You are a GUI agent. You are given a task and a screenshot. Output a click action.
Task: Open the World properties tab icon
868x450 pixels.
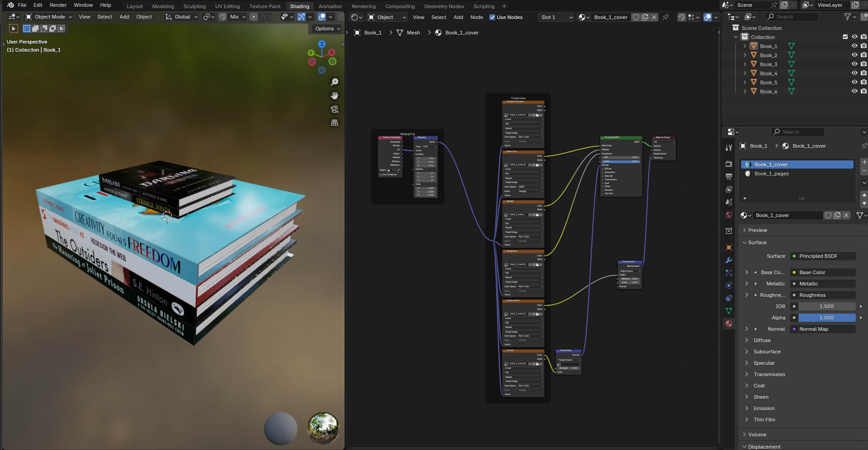729,215
